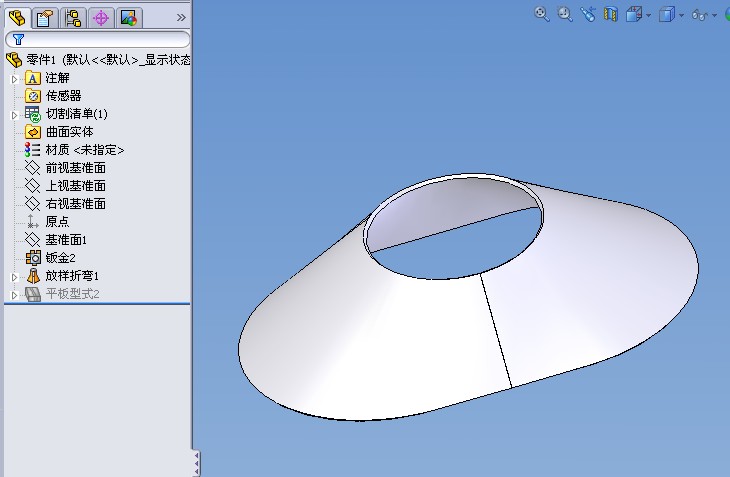The image size is (730, 477).
Task: Select 材质 <未指定> material entry
Action: (74, 150)
